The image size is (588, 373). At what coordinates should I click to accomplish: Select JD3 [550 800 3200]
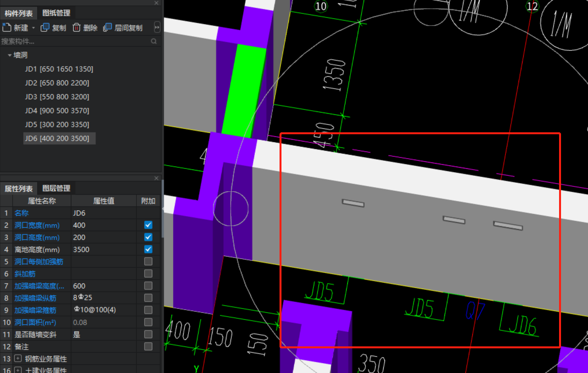point(57,97)
